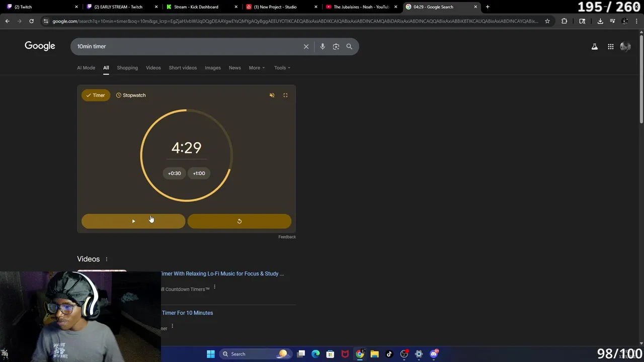The image size is (644, 362).
Task: Open options for Timer For 10 Minutes result
Action: [172, 326]
